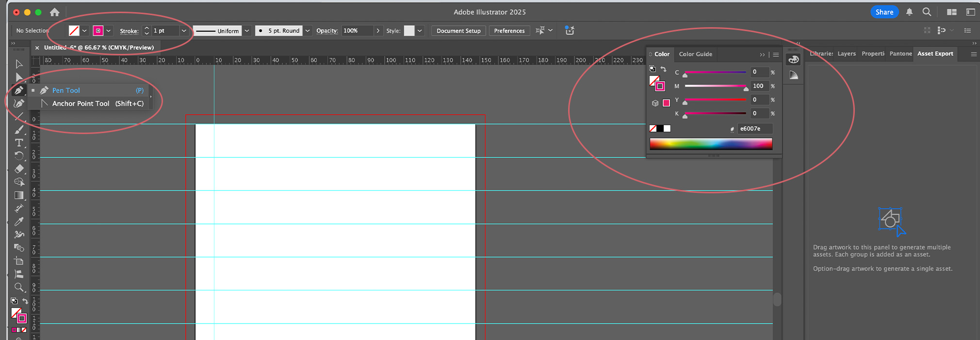Image resolution: width=980 pixels, height=340 pixels.
Task: Click the out-of-gamut cube warning icon
Action: pos(655,103)
